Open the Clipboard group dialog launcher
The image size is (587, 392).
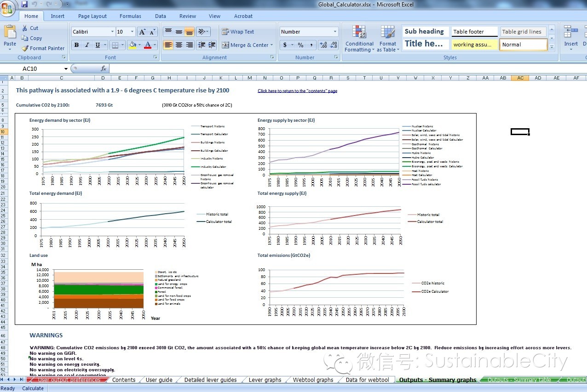point(63,57)
